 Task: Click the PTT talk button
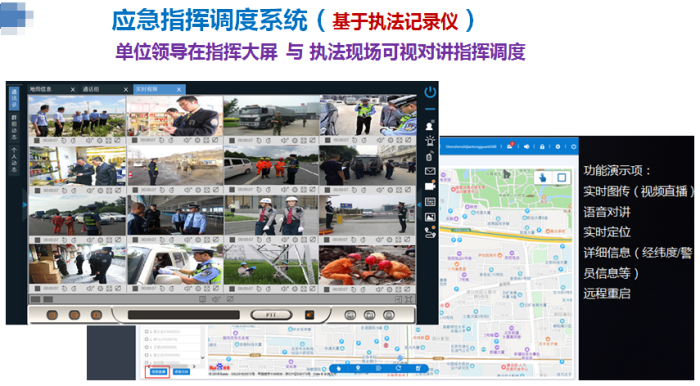coord(271,315)
